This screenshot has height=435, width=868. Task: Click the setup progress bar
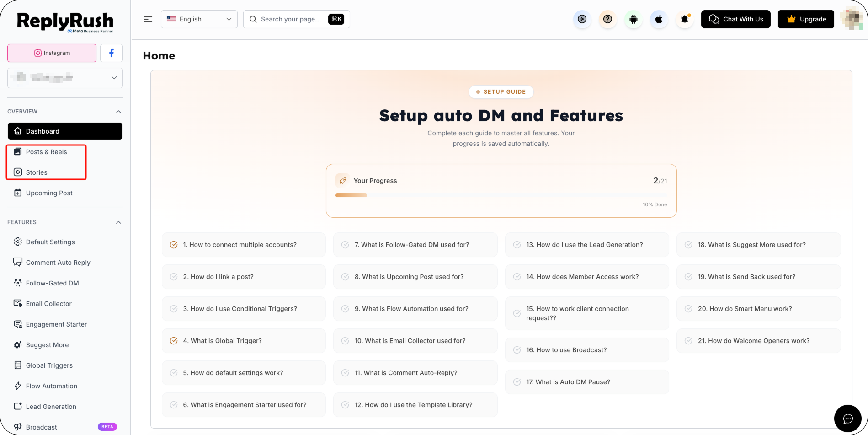click(x=501, y=195)
